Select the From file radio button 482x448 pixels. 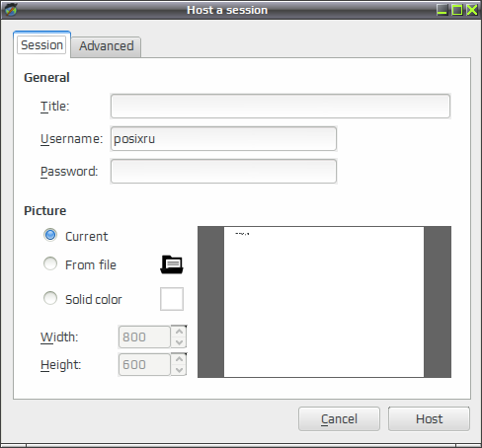pos(50,263)
